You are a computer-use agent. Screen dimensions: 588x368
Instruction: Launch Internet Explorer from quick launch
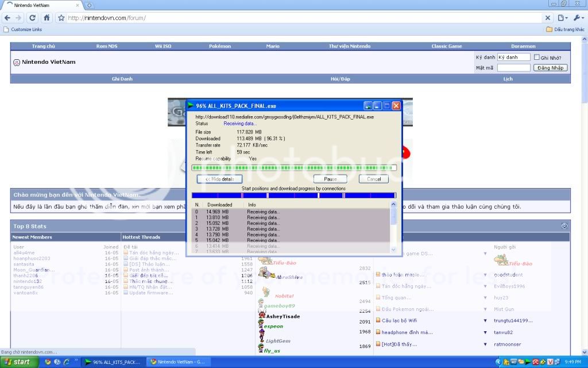pos(67,362)
